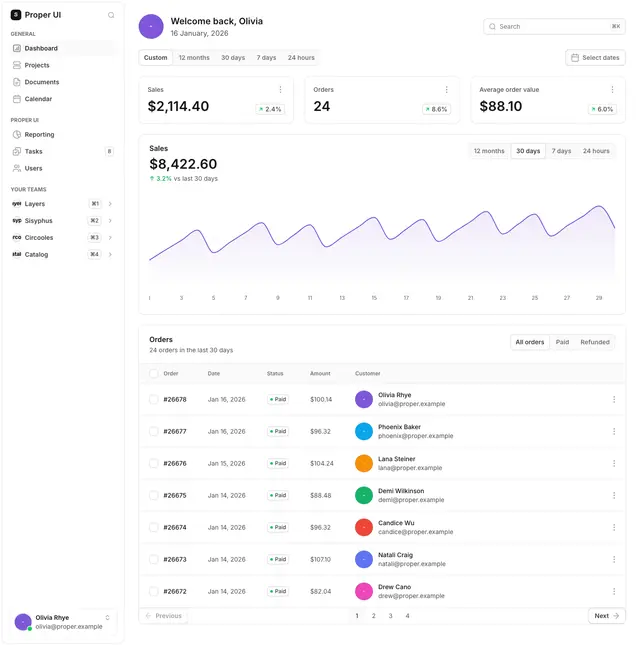Open row actions for order #26677
Viewport: 640px width, 645px height.
tap(614, 431)
